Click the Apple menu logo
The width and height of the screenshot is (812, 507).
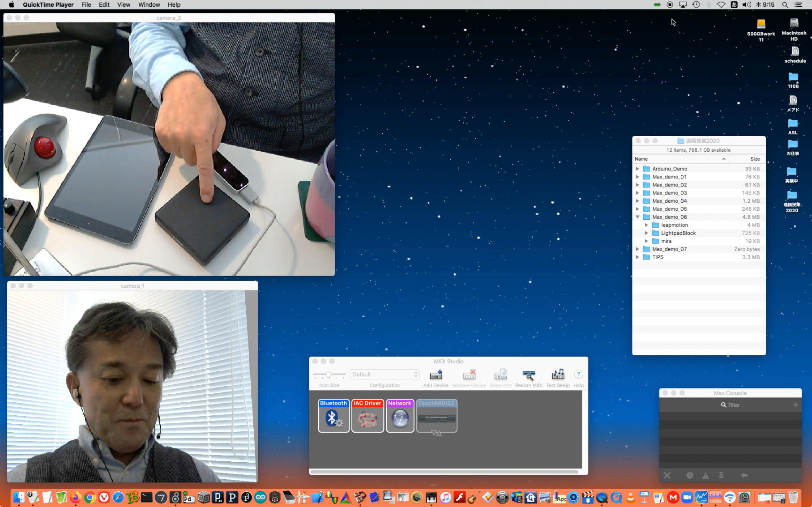coord(12,4)
